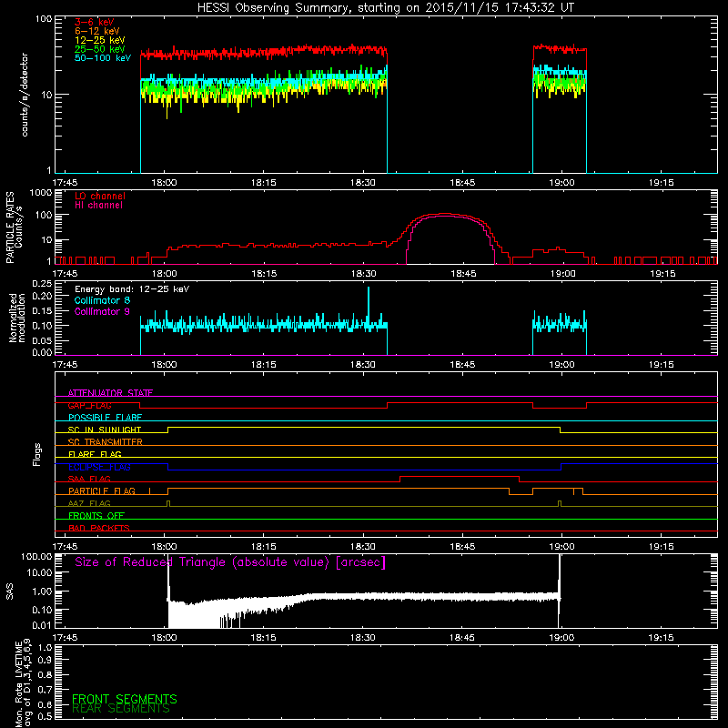Click the PARTICLE RATES Counts/s axis title
728x728 pixels.
pyautogui.click(x=14, y=227)
